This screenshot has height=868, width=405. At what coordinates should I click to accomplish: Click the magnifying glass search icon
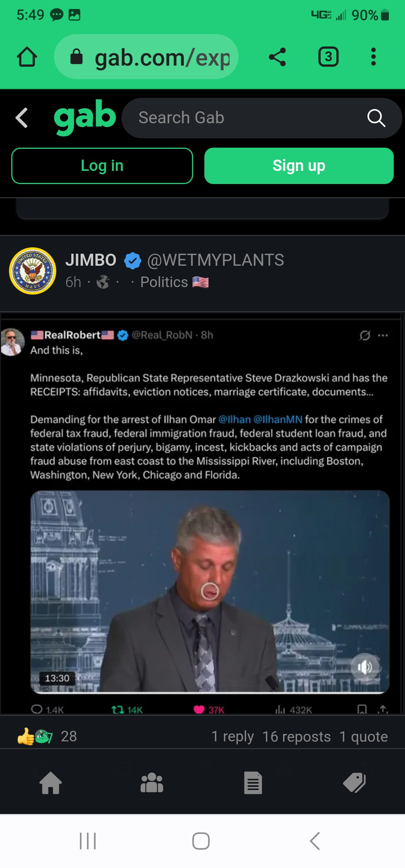(376, 118)
